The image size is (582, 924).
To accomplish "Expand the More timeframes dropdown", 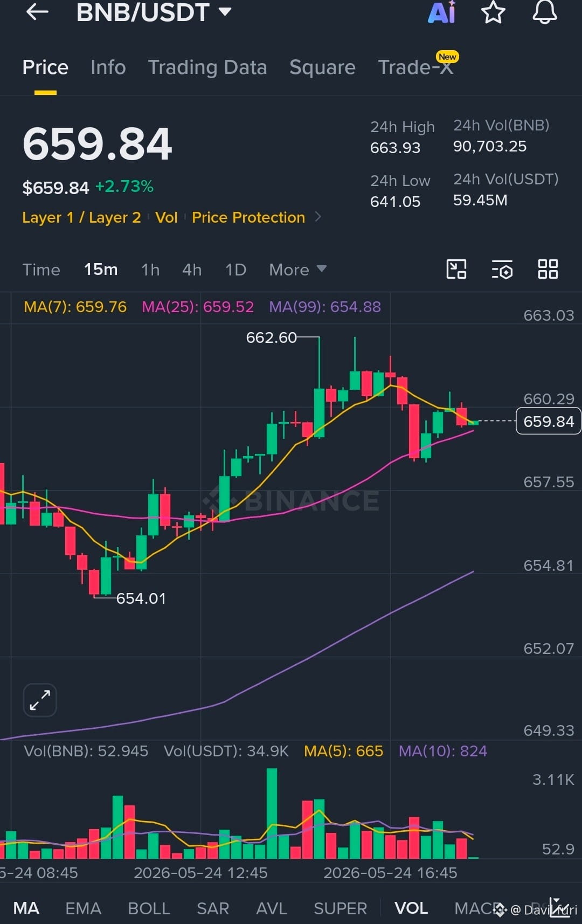I will pos(297,270).
